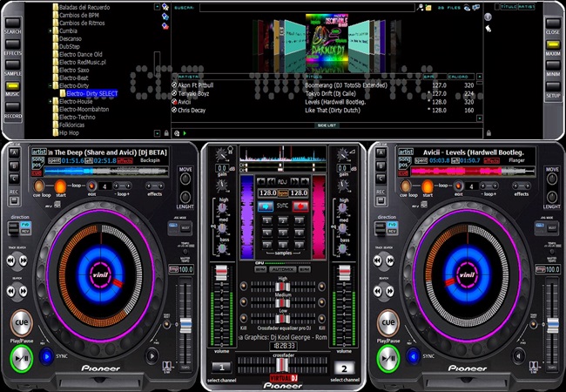Screen dimensions: 566x392
Task: Open the SETUP options
Action: [x=553, y=86]
